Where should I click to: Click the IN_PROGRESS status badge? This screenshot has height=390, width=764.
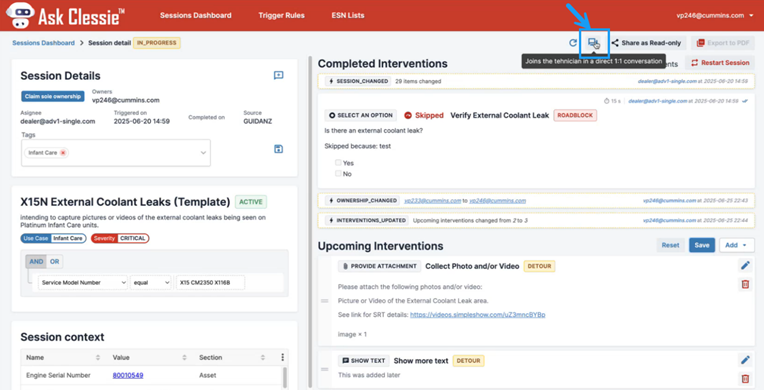click(156, 43)
